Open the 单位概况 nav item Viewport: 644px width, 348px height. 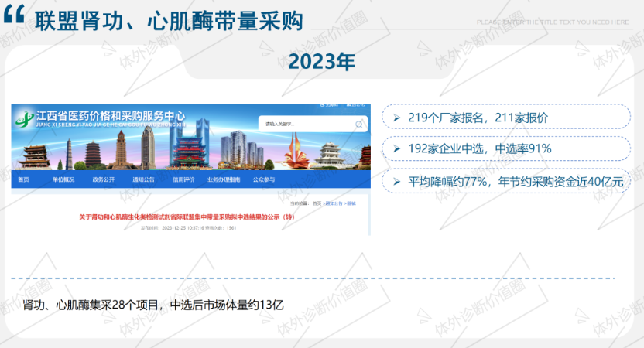(x=63, y=180)
